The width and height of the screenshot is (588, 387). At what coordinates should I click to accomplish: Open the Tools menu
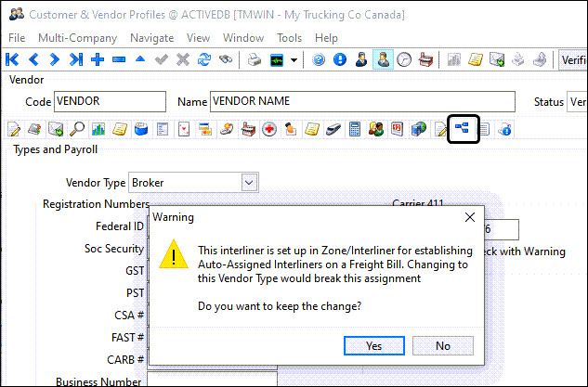click(x=289, y=38)
